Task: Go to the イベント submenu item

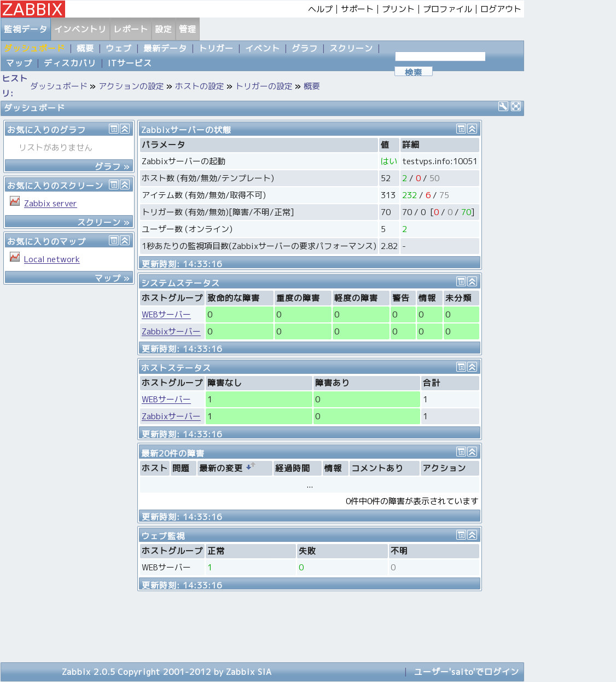Action: coord(262,48)
